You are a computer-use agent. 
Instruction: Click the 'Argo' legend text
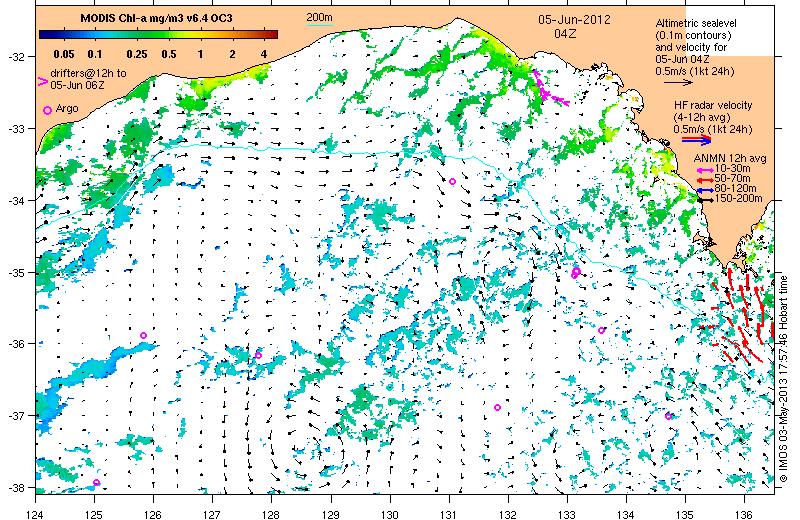pos(67,108)
